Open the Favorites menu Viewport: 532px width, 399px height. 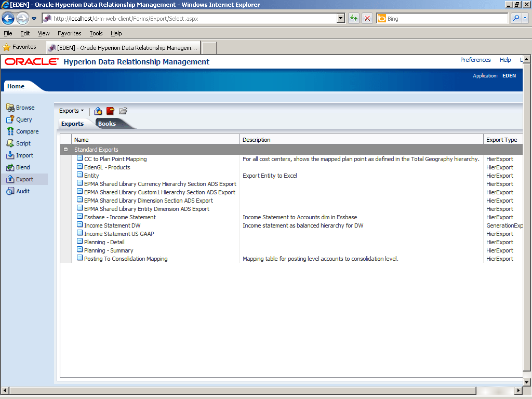pos(69,33)
